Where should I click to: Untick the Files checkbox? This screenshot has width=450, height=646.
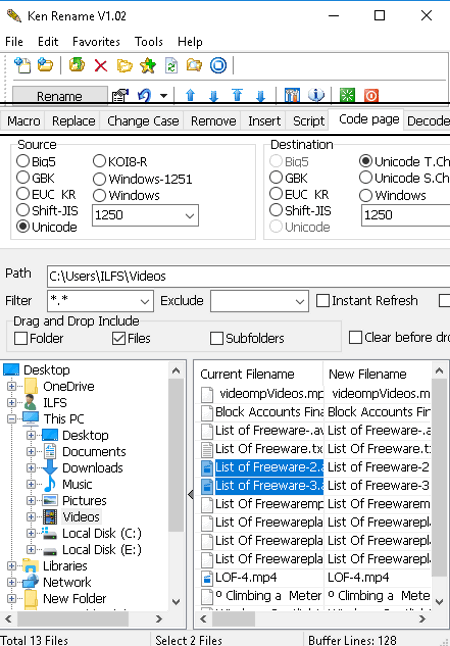tap(119, 338)
